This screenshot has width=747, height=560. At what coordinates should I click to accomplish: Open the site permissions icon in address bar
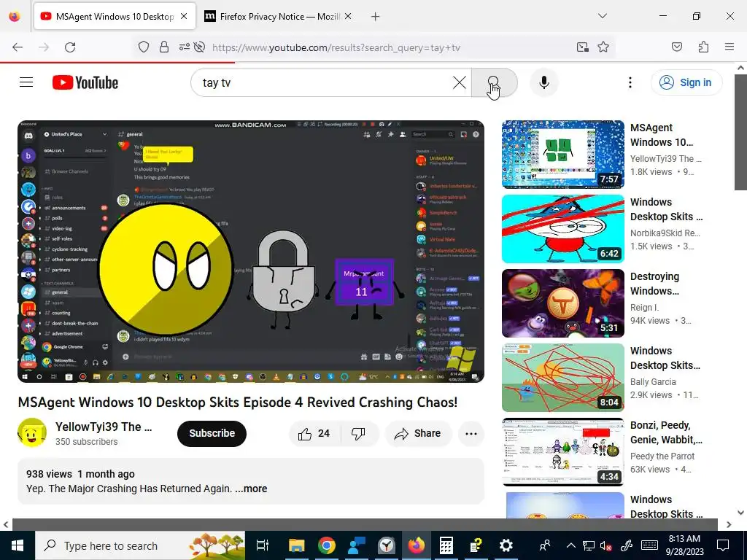tap(184, 47)
